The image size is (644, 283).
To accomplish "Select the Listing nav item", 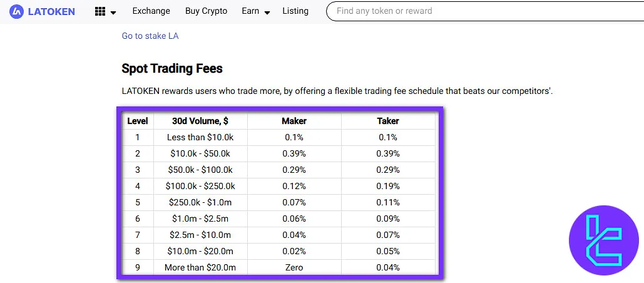I will [295, 11].
